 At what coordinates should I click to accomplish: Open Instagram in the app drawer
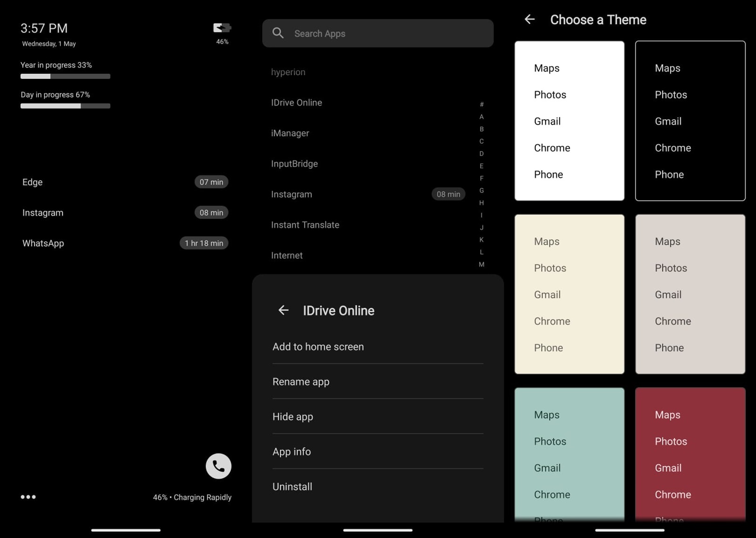click(x=291, y=194)
